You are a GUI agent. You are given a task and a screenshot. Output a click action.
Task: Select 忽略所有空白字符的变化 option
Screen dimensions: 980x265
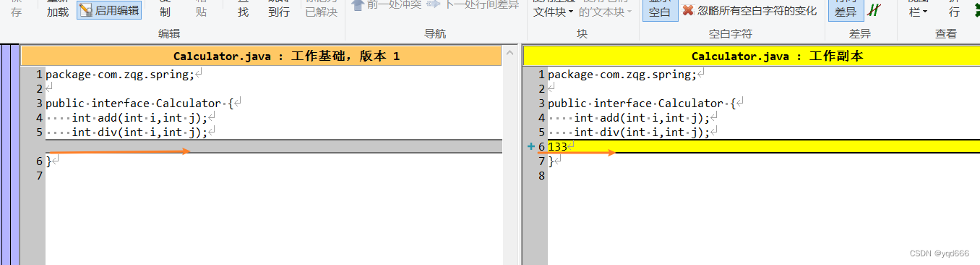point(757,11)
